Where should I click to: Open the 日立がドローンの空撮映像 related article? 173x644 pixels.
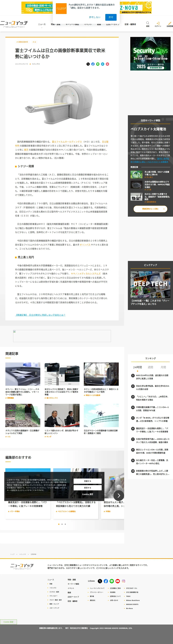(x=101, y=432)
